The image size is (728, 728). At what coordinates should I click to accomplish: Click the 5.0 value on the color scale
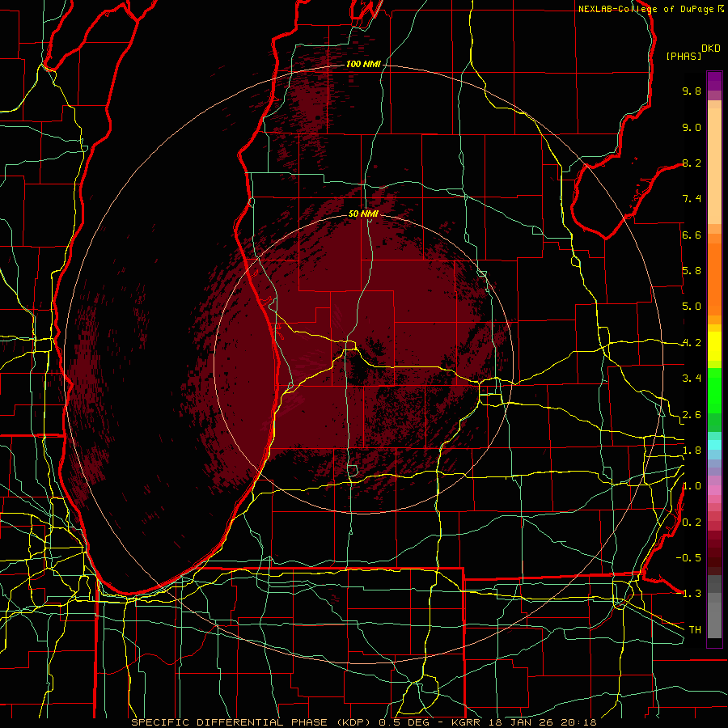(692, 307)
